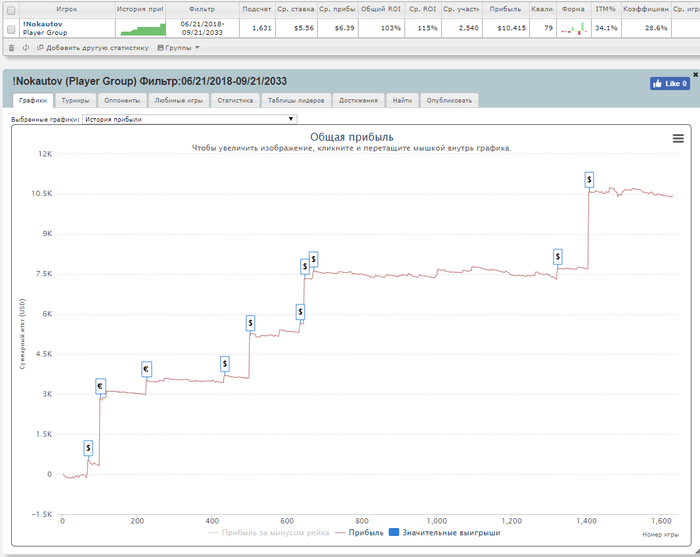Click the profit value $10,415
The height and width of the screenshot is (557, 700).
pyautogui.click(x=512, y=28)
